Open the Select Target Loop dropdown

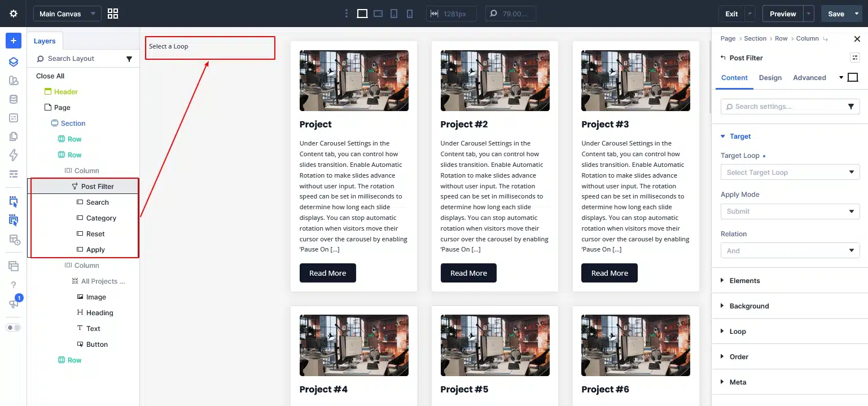(790, 172)
